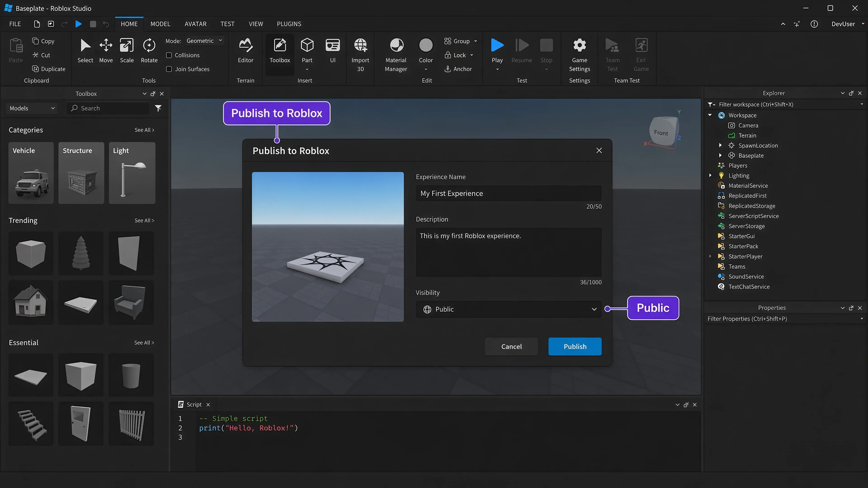Image resolution: width=868 pixels, height=488 pixels.
Task: Switch to the MODEL tab
Action: coord(160,24)
